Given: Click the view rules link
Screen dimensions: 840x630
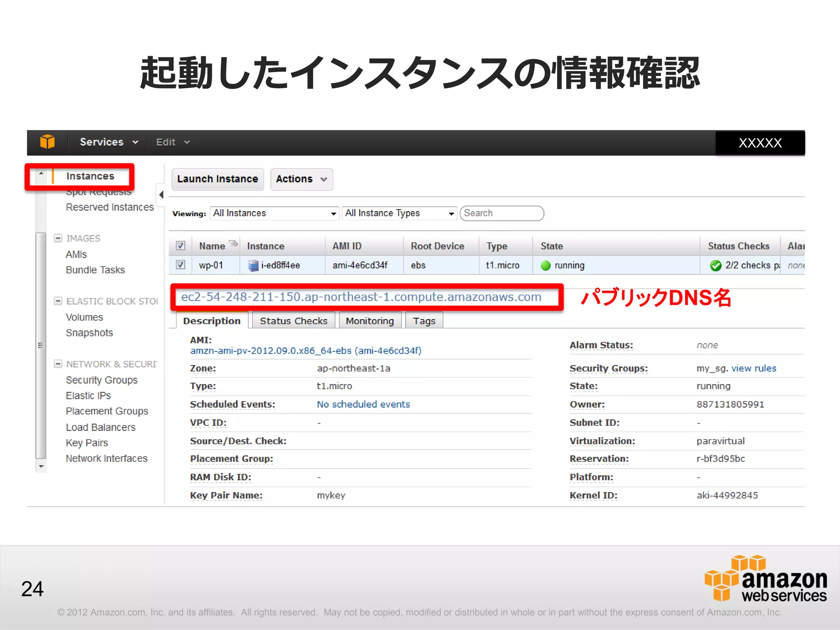Looking at the screenshot, I should pyautogui.click(x=754, y=368).
